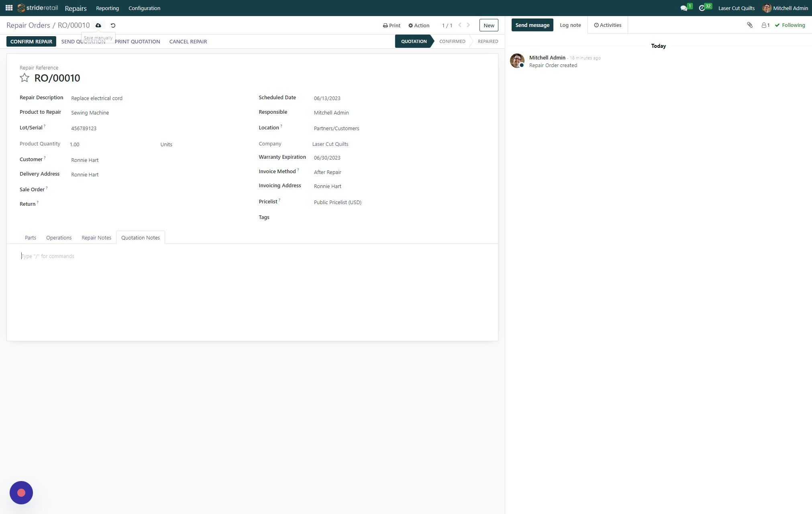
Task: Click 'Repair Order created' message text
Action: click(553, 65)
